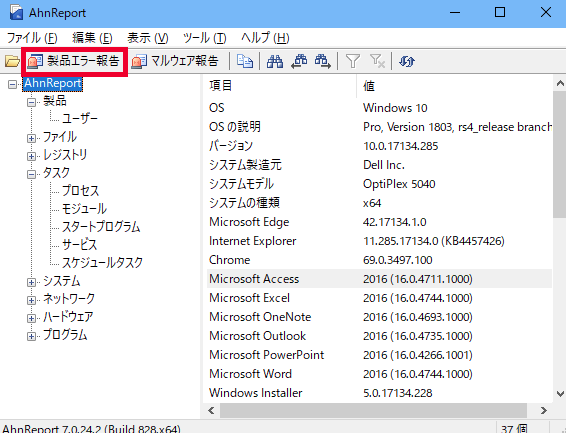The width and height of the screenshot is (566, 433).
Task: Click the vertical scrollbar up arrow
Action: [560, 84]
